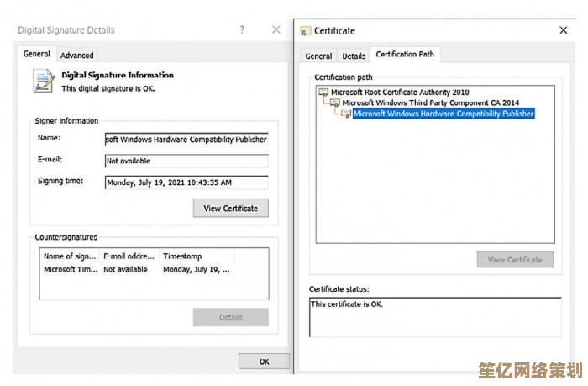Confirm with the OK button

click(x=264, y=362)
